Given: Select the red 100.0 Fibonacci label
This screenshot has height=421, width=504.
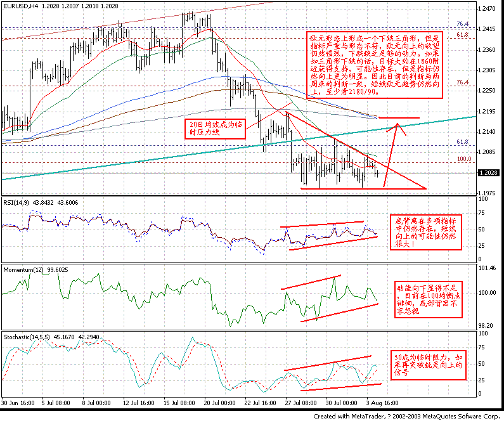Looking at the screenshot, I should coord(464,159).
